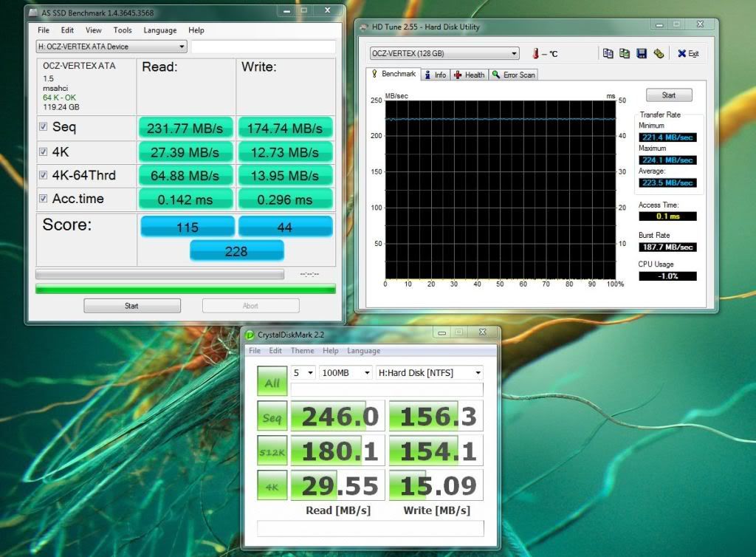Toggle the Seq test checkbox in AS SSD

click(44, 126)
